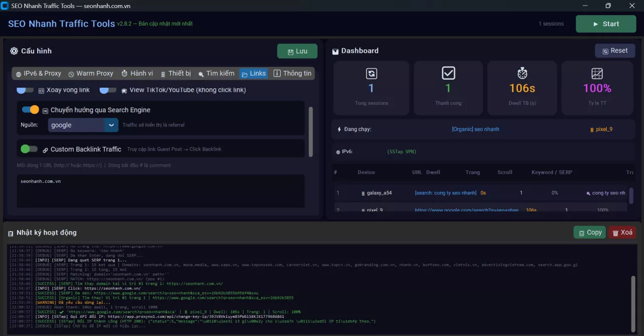Disable Chuyển hướng qua Search Engine toggle
Screen dimensions: 644x336
click(30, 109)
